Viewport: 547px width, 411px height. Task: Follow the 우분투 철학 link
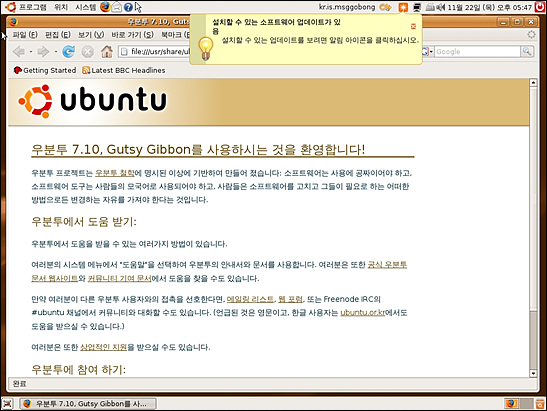point(114,173)
